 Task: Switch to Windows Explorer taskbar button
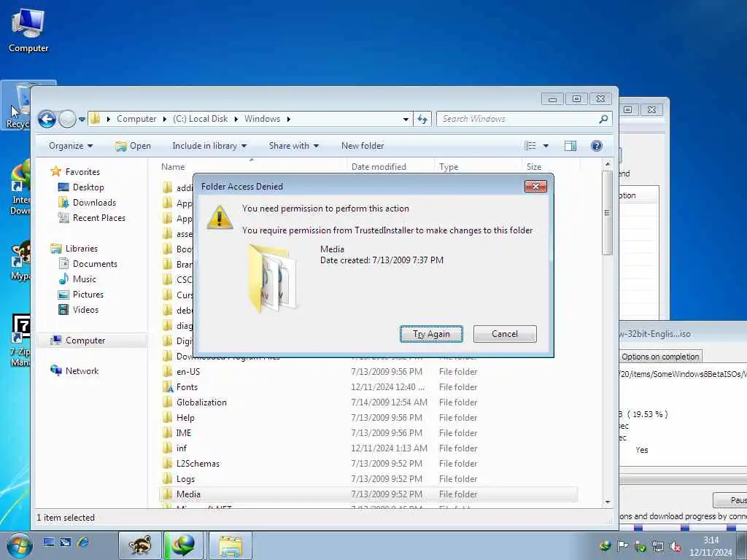tap(231, 545)
